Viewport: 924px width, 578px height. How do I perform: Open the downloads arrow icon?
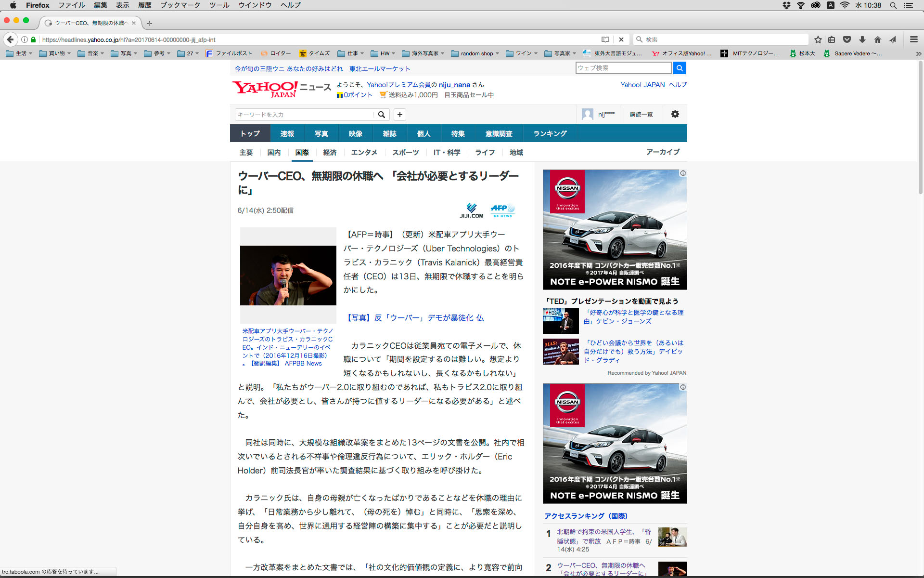click(862, 39)
